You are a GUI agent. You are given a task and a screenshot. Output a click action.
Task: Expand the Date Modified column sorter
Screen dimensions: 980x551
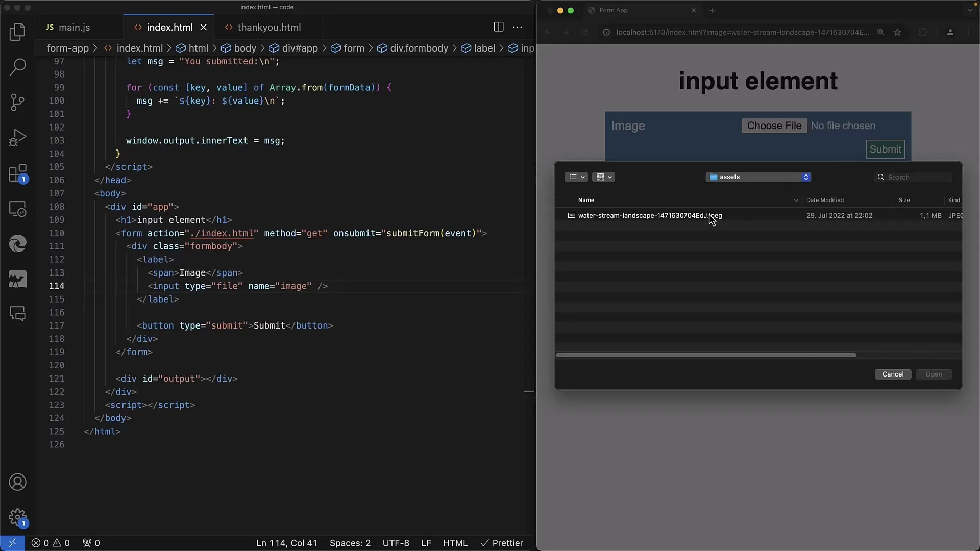click(x=823, y=199)
